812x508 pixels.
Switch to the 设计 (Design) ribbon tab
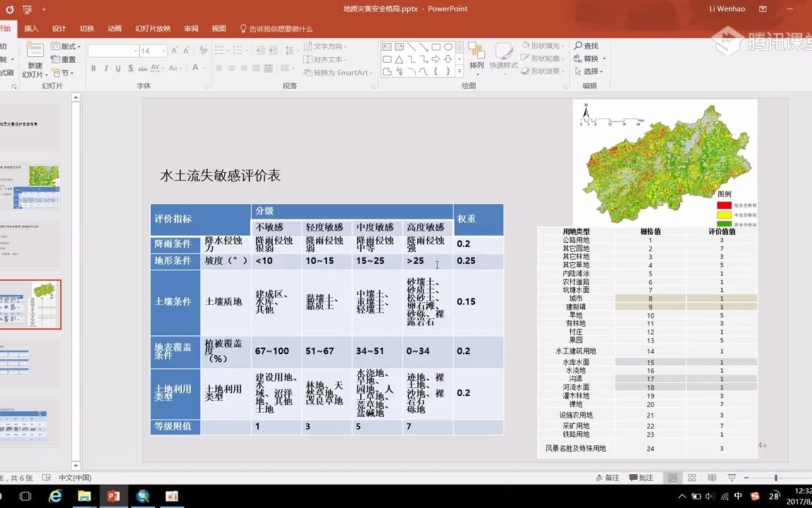59,28
